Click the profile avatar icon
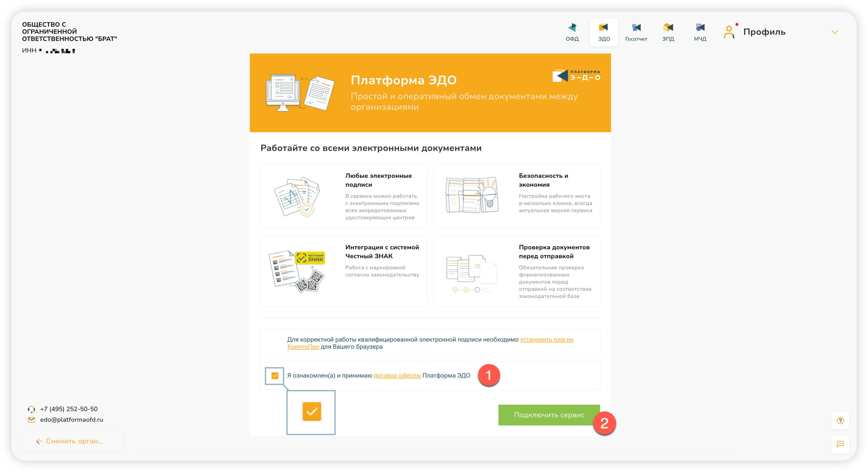This screenshot has height=472, width=868. point(729,32)
